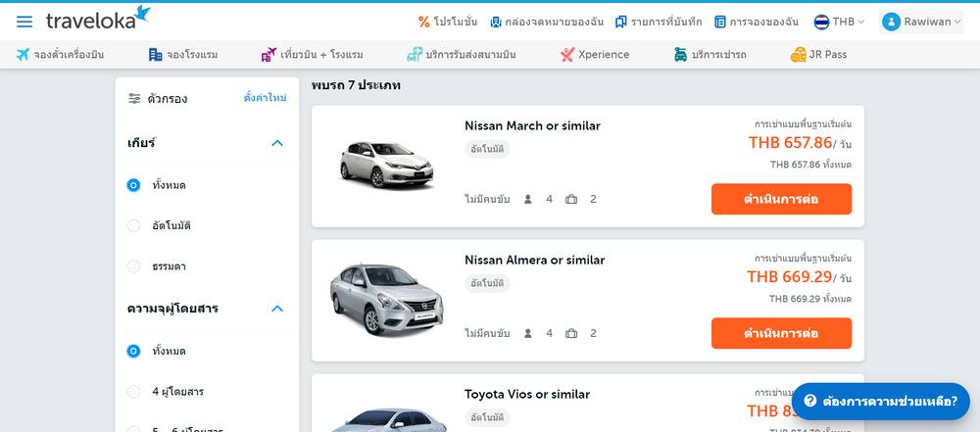Click ต้องการความช่วยเหลือ? help button

coord(881,402)
